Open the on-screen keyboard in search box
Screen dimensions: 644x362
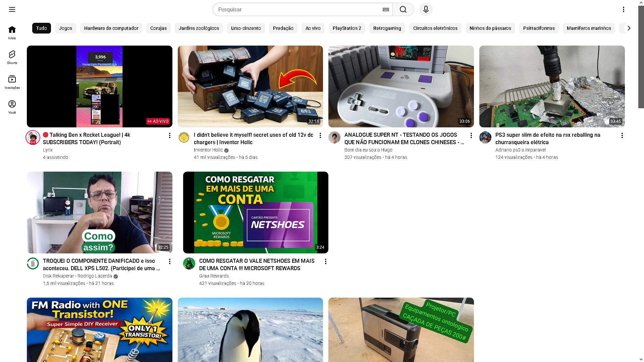[386, 9]
